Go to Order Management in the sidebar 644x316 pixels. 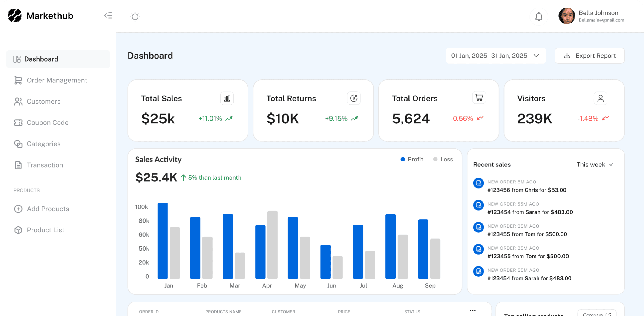(x=57, y=80)
